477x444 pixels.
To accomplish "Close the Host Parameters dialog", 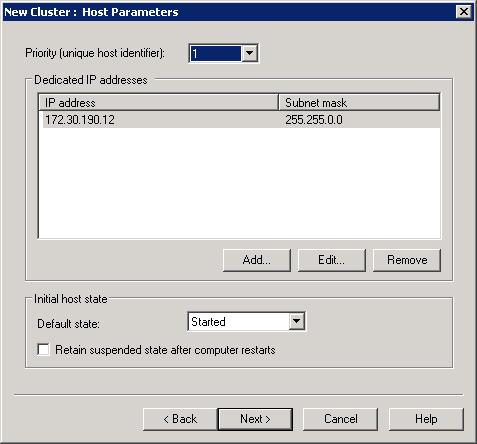I will (x=464, y=12).
